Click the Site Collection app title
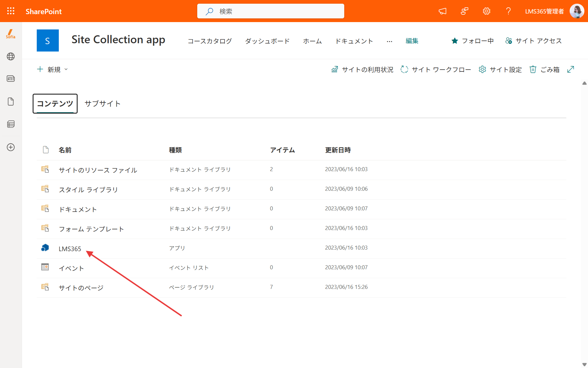 click(119, 40)
